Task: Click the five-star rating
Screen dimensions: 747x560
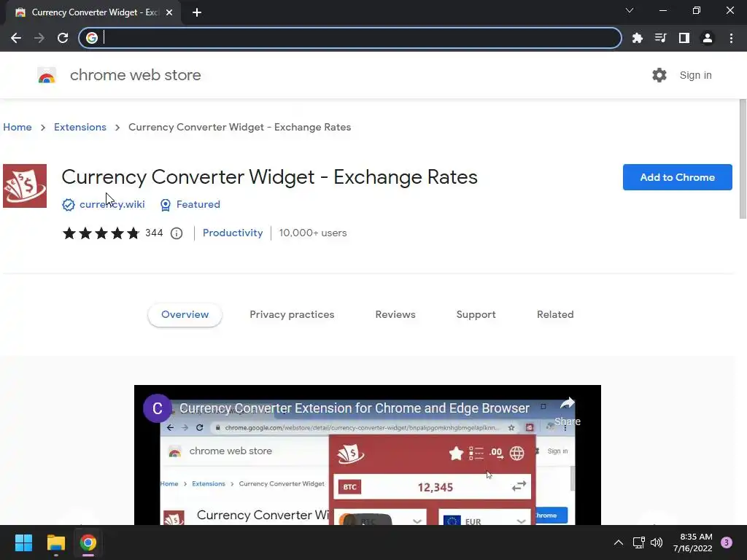Action: (101, 233)
